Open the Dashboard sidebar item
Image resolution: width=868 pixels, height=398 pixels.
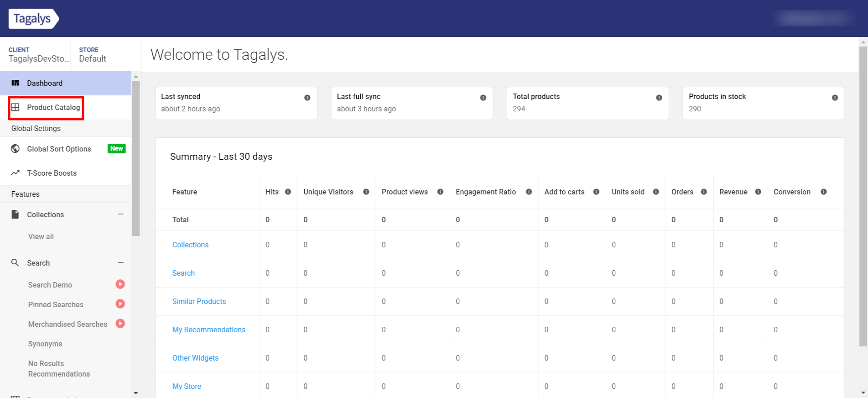point(66,83)
